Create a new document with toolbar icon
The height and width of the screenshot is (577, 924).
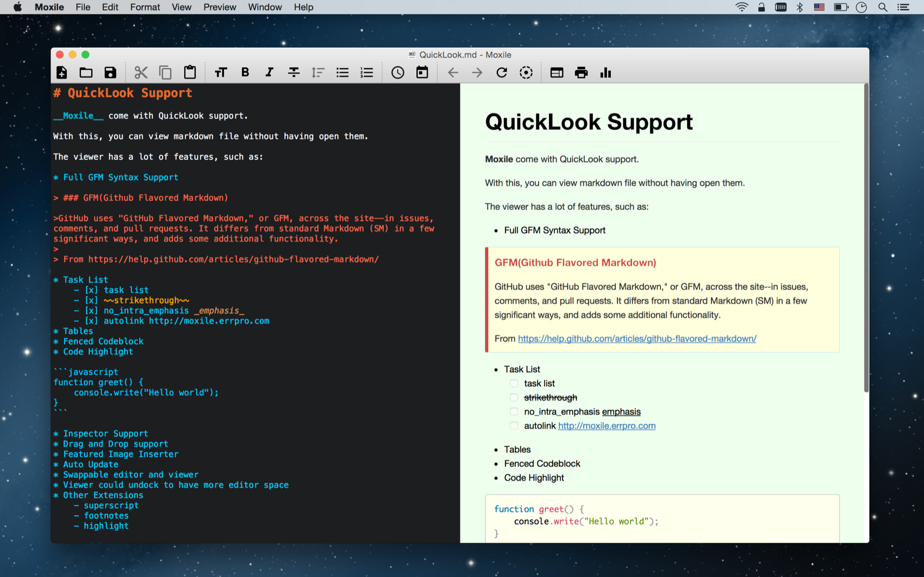click(x=61, y=72)
